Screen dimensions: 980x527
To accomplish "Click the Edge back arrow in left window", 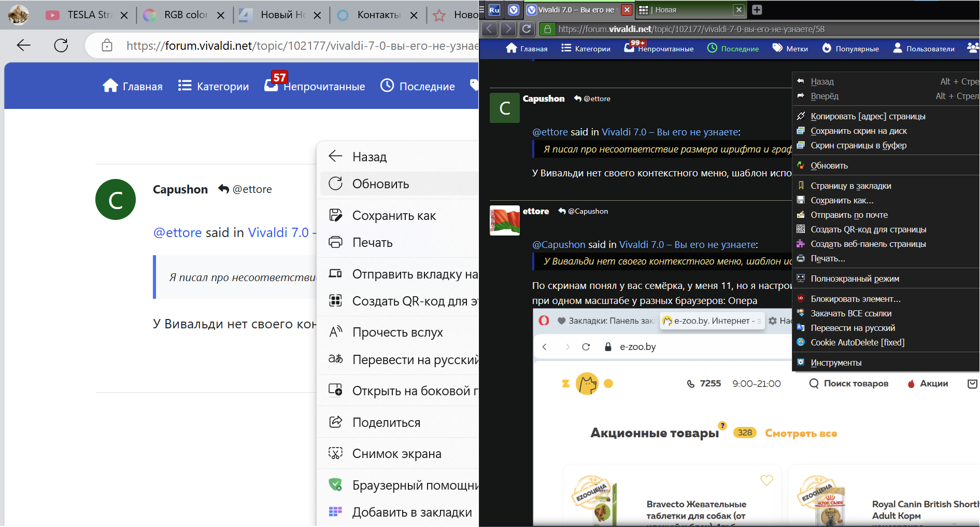I will (24, 46).
